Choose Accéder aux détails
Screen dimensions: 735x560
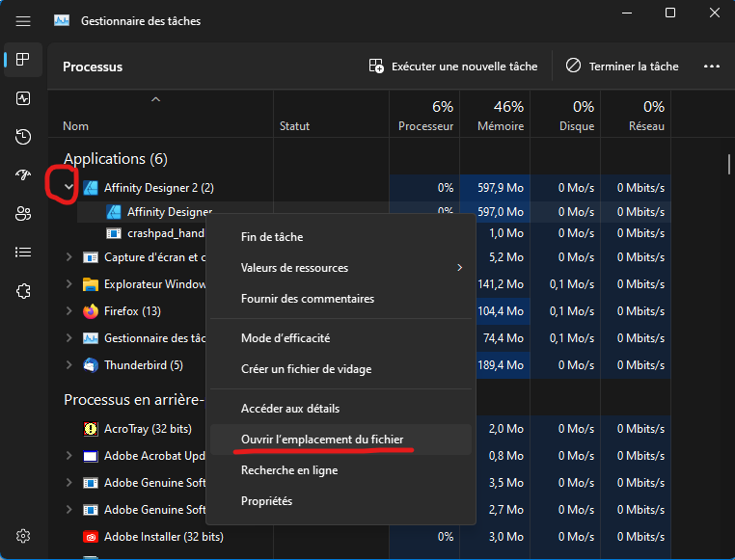[x=340, y=409]
